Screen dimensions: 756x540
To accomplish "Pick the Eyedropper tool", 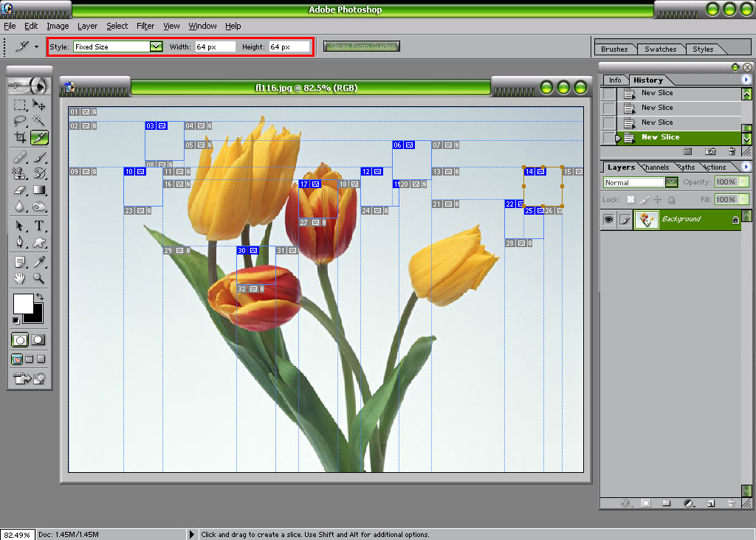I will [39, 261].
